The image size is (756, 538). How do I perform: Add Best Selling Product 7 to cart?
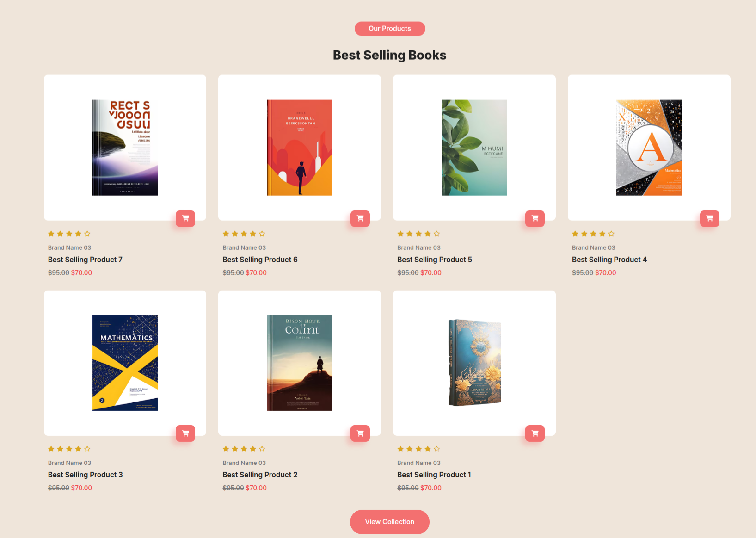(x=185, y=218)
